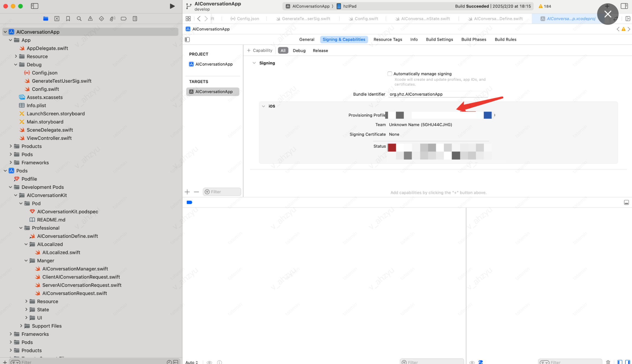Close the image overlay with X

pos(608,14)
